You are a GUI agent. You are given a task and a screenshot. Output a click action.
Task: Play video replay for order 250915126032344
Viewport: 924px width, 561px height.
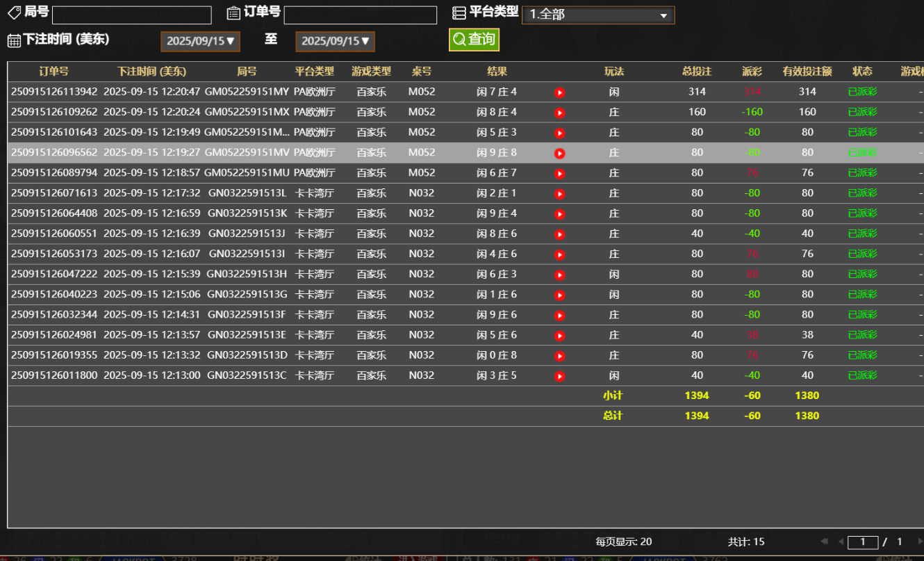click(x=560, y=316)
